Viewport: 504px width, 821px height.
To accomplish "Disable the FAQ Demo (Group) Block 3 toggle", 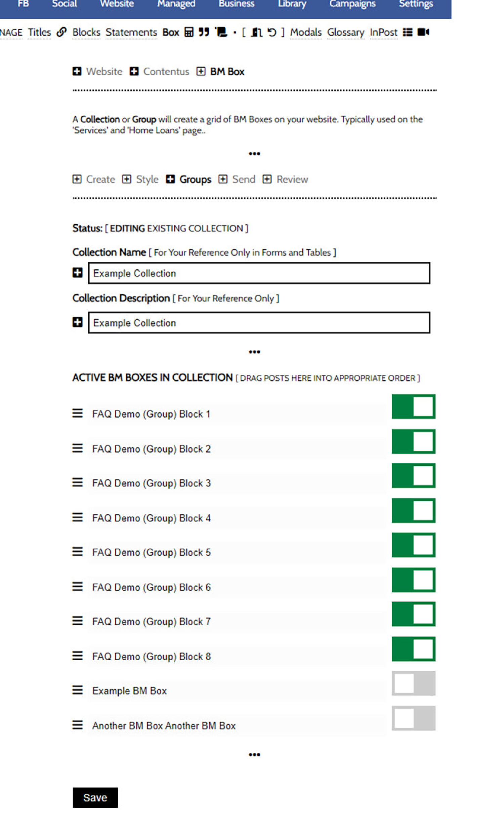I will pos(413,475).
